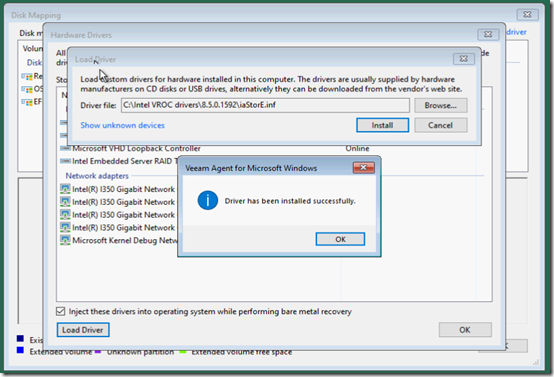The height and width of the screenshot is (377, 554).
Task: Click the Online status of VHD Loopback Controller
Action: (x=357, y=148)
